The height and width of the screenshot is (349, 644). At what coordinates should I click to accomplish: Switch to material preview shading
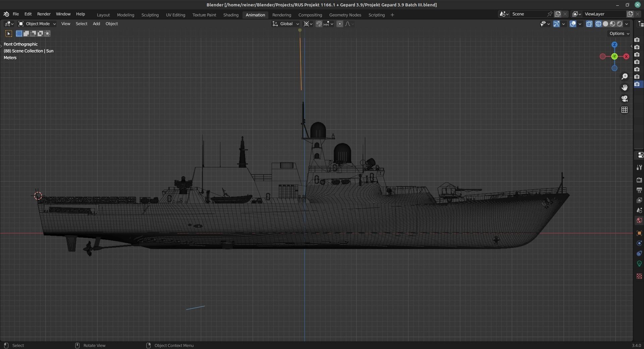click(612, 24)
